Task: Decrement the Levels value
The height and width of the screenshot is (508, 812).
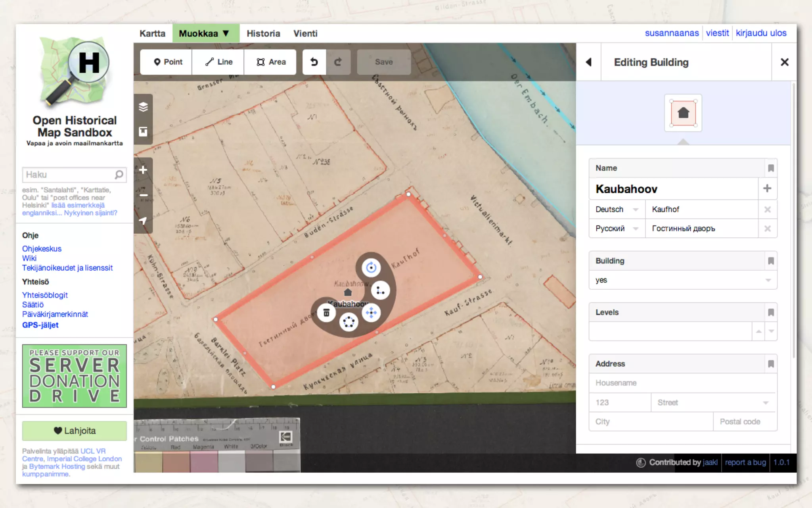Action: [771, 331]
